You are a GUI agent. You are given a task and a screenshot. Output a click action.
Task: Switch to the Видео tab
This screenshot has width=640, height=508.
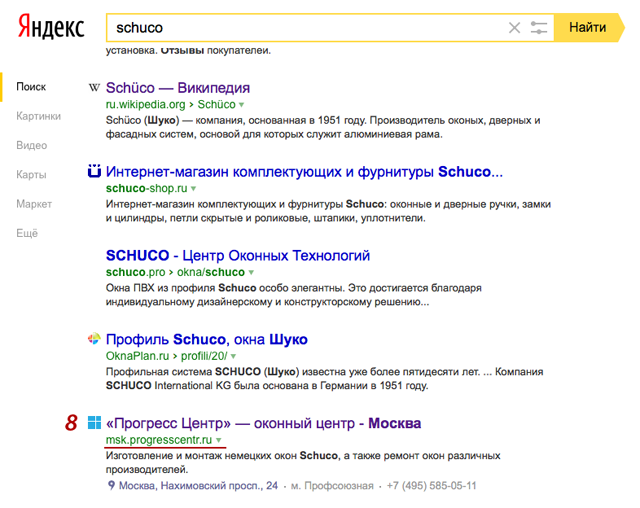point(31,145)
